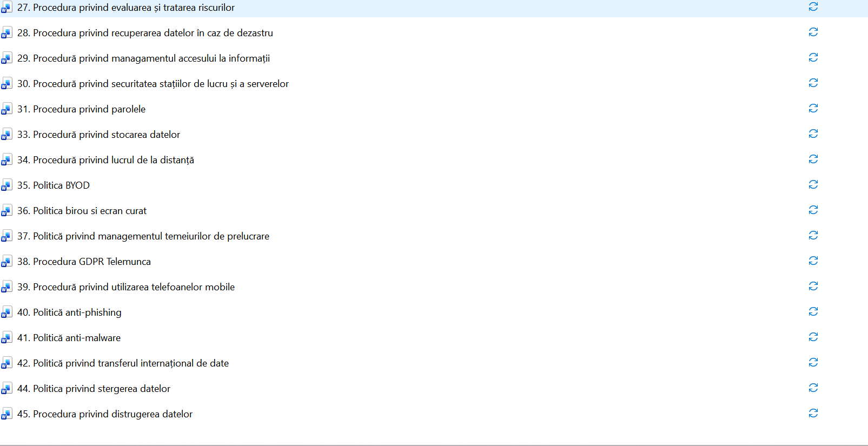This screenshot has width=868, height=446.
Task: Select '33. Procedură privind stocarea datelor'
Action: 98,135
